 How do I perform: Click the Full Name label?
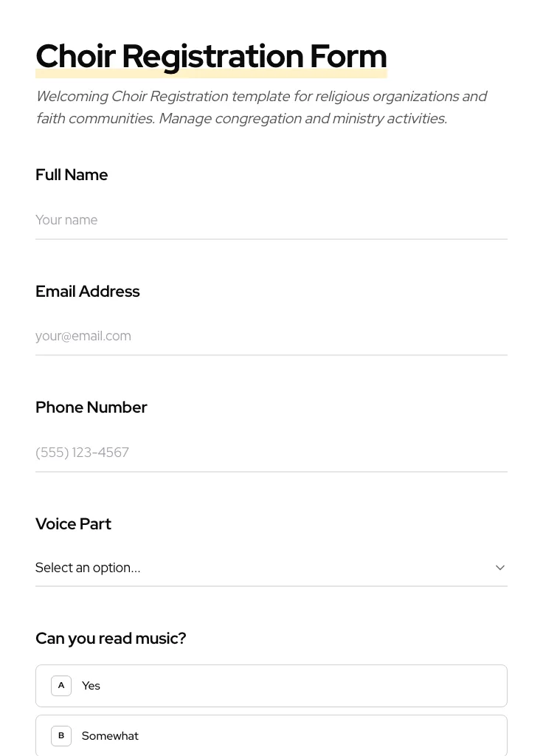click(72, 175)
